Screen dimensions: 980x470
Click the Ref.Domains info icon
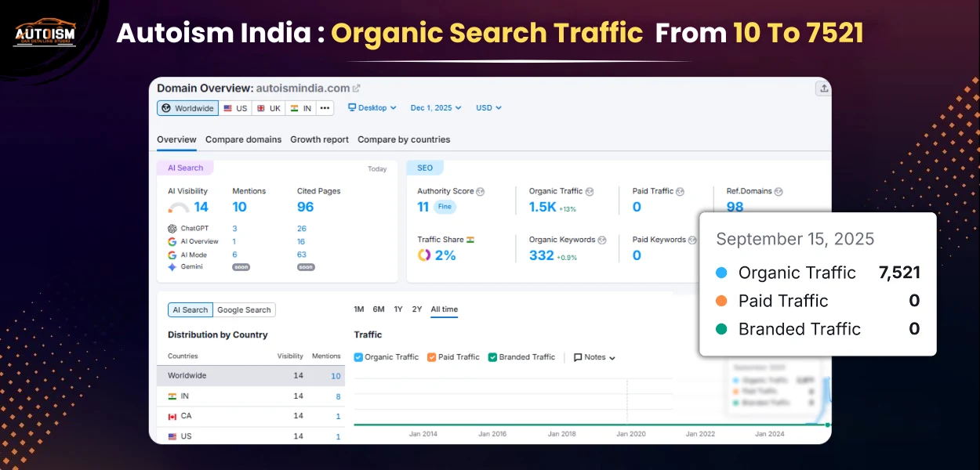[x=779, y=191]
